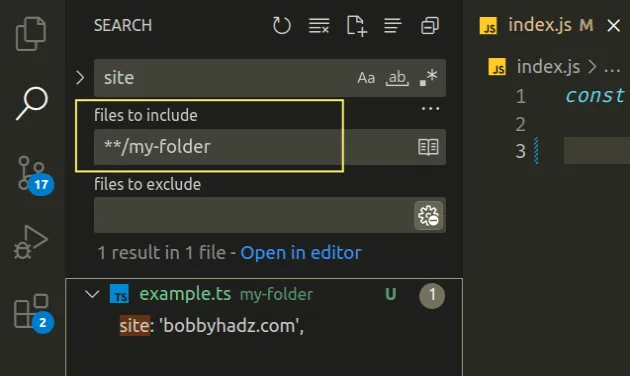630x376 pixels.
Task: Open the Search view in activity bar
Action: (x=32, y=103)
